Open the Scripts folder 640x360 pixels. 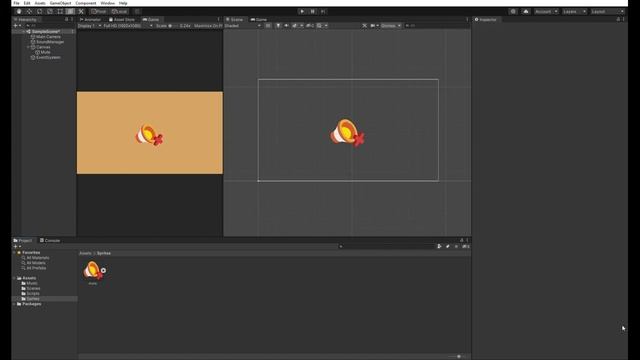(x=33, y=293)
